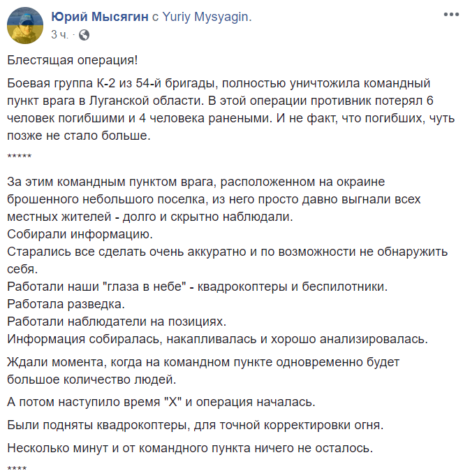Open the author's profile picture
The width and height of the screenshot is (463, 476).
25,25
